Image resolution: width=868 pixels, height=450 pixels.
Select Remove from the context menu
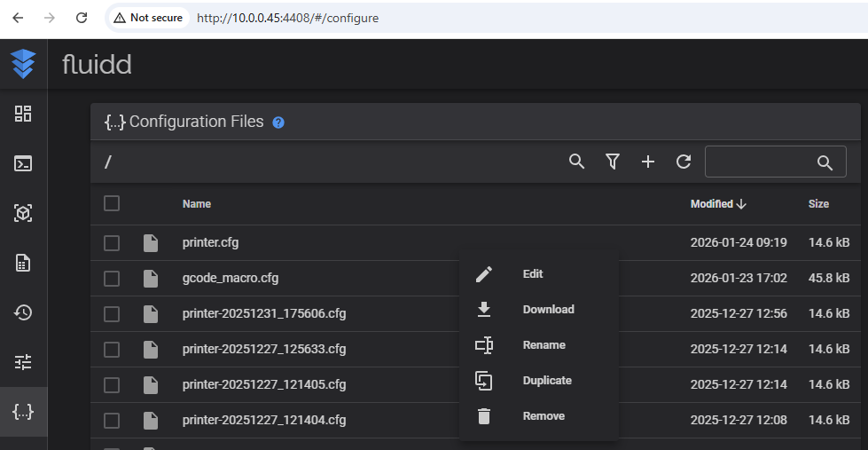pos(543,416)
